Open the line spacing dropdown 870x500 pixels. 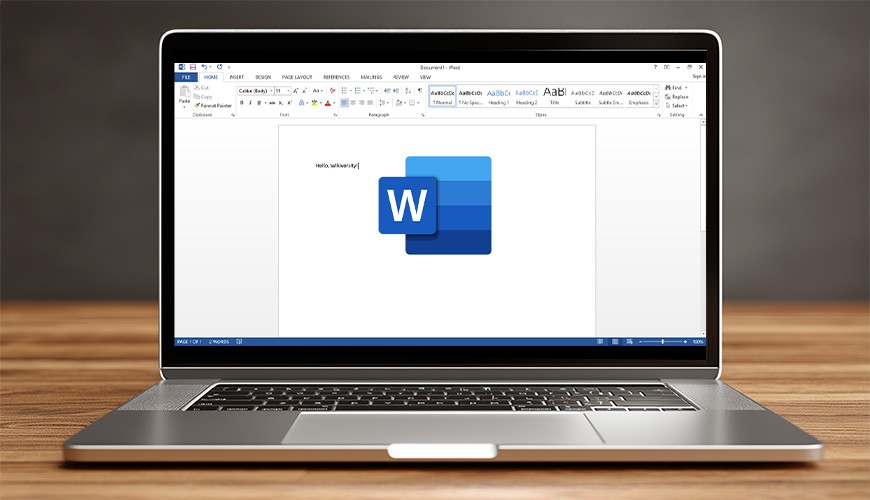click(x=383, y=103)
